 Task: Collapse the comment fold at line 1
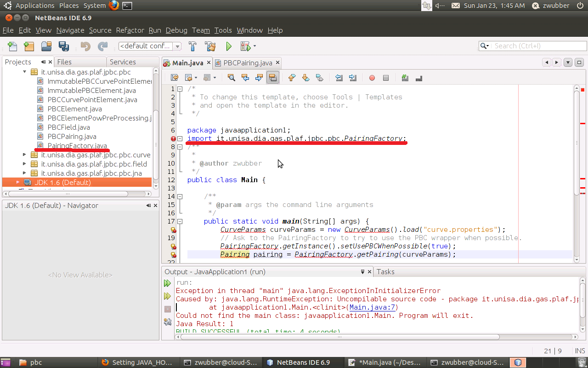click(181, 89)
